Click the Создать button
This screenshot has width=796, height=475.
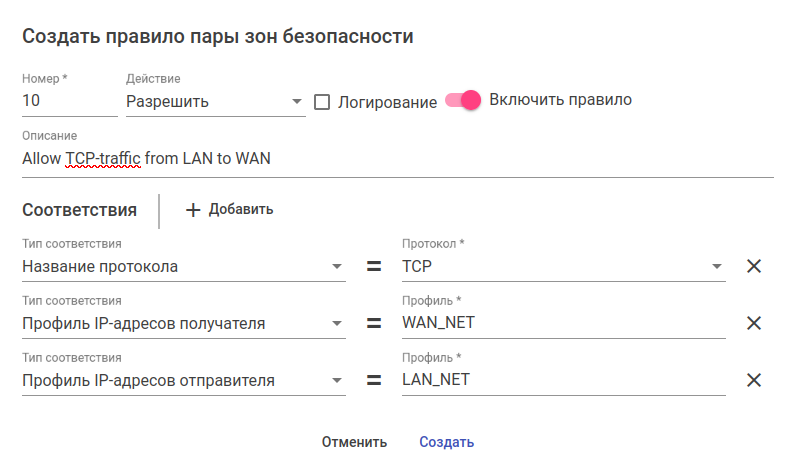(446, 442)
